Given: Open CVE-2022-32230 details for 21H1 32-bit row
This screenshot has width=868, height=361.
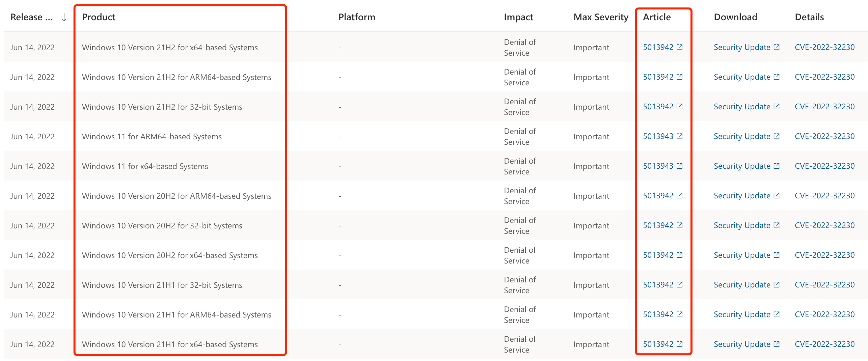Looking at the screenshot, I should pos(824,285).
